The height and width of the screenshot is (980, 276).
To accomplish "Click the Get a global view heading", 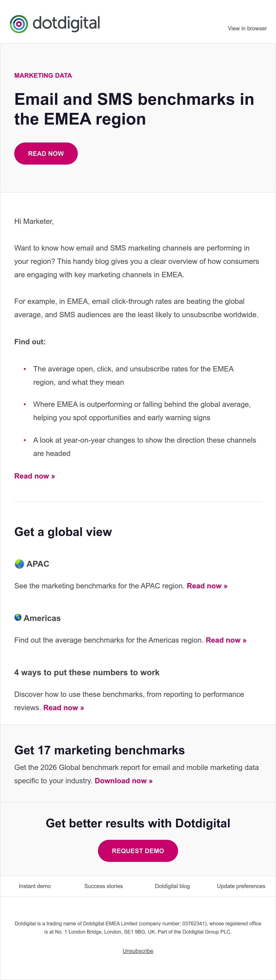I will (x=63, y=532).
